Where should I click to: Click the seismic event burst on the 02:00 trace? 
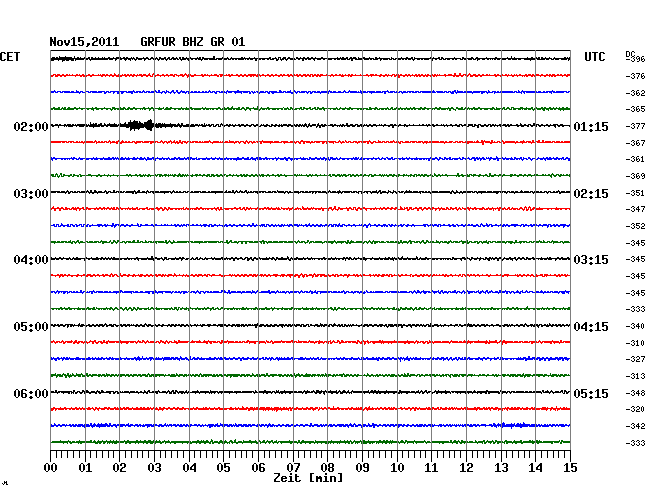point(140,125)
